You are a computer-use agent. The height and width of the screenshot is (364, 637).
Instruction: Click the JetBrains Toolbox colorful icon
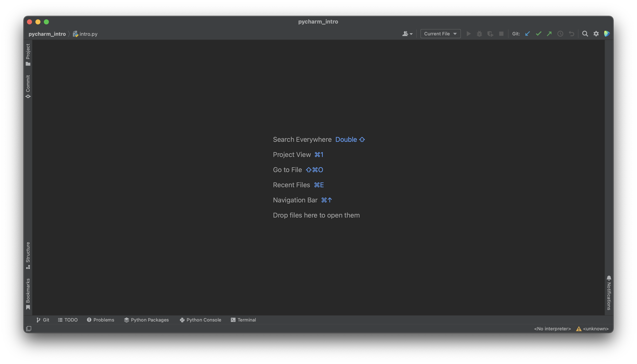(607, 33)
